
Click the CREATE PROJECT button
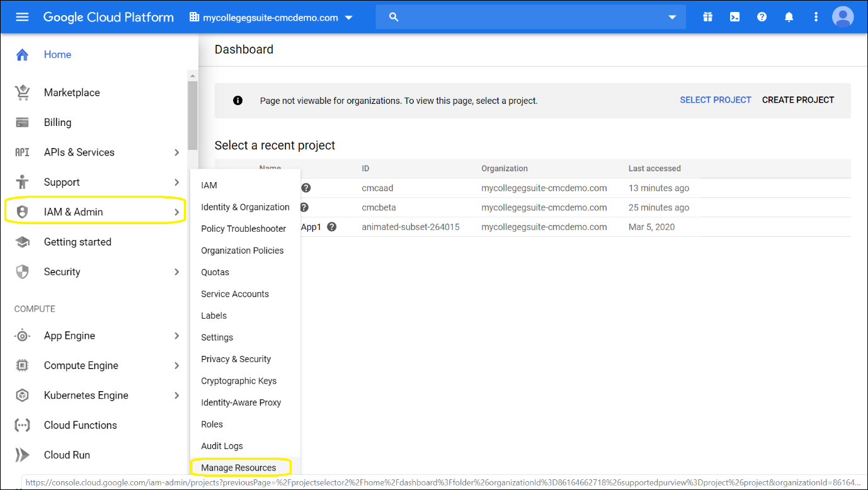pos(797,100)
